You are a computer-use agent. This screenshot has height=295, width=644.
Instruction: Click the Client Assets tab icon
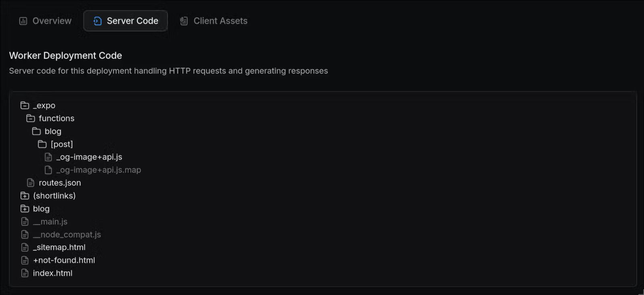[x=184, y=21]
